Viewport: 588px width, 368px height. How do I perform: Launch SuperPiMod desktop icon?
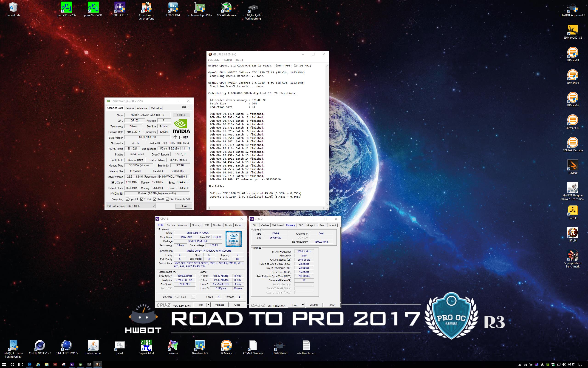[147, 347]
